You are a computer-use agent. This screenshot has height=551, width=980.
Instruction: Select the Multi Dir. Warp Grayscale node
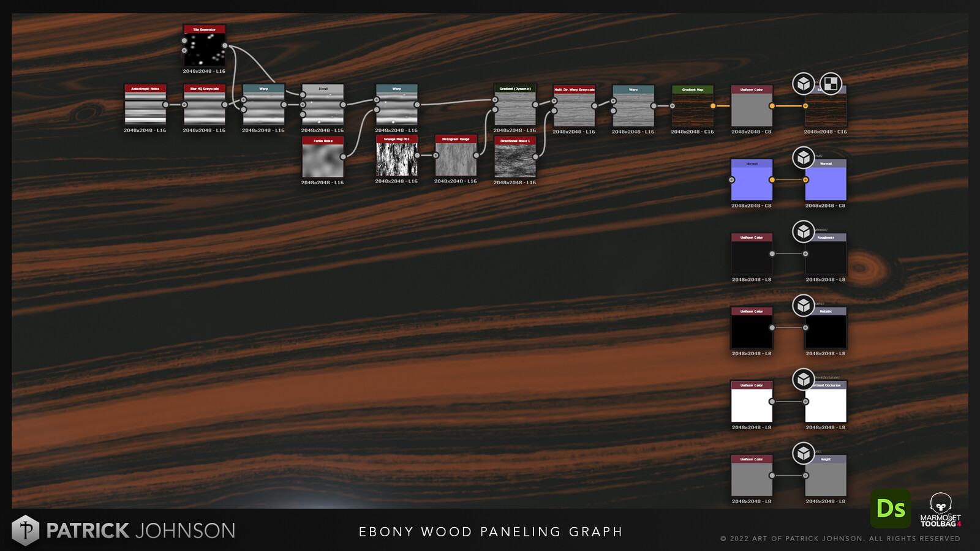tap(575, 106)
